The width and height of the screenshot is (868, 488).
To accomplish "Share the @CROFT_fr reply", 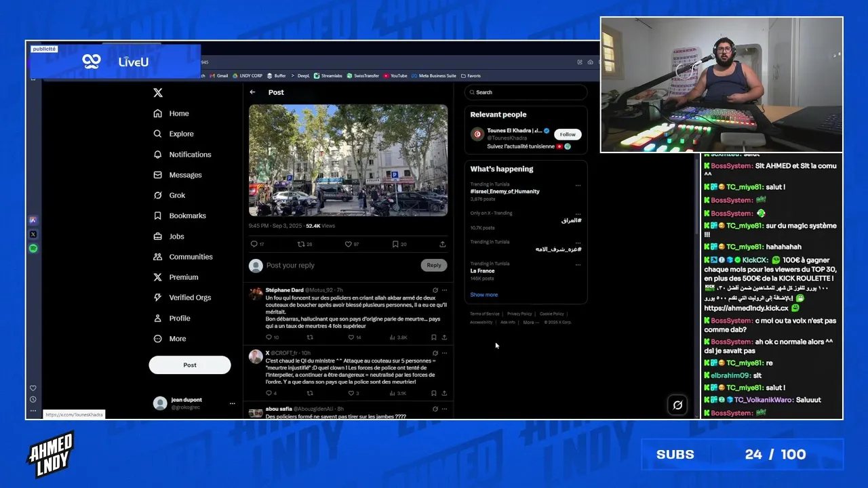I will tap(444, 393).
